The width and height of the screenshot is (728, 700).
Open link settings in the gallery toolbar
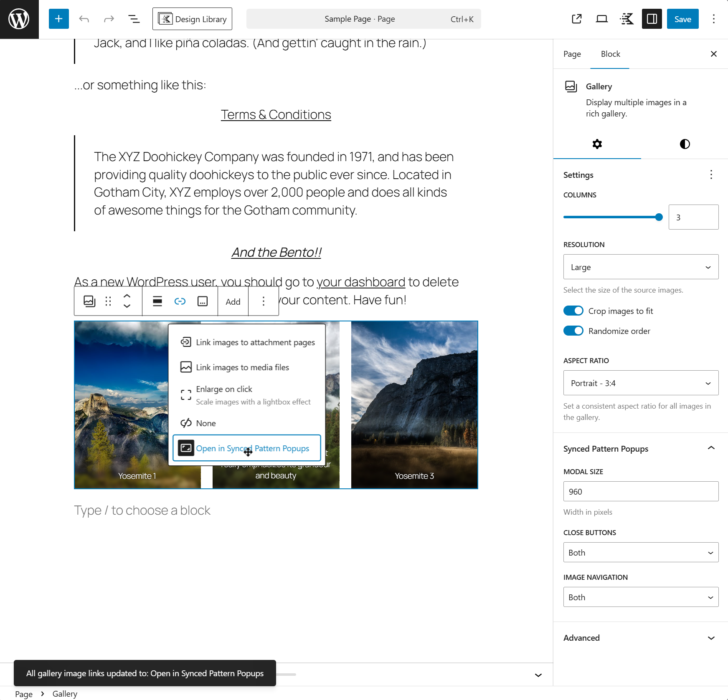coord(180,301)
